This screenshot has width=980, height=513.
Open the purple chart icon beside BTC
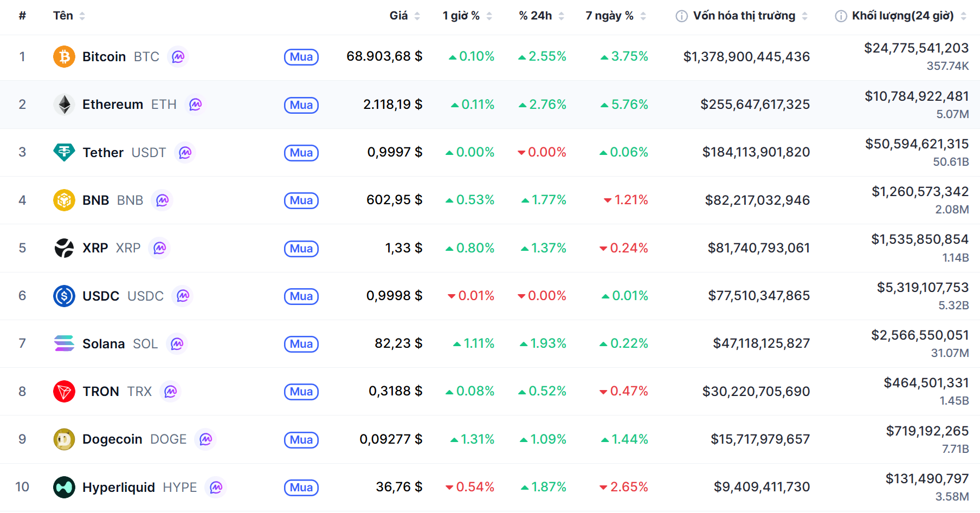point(178,56)
